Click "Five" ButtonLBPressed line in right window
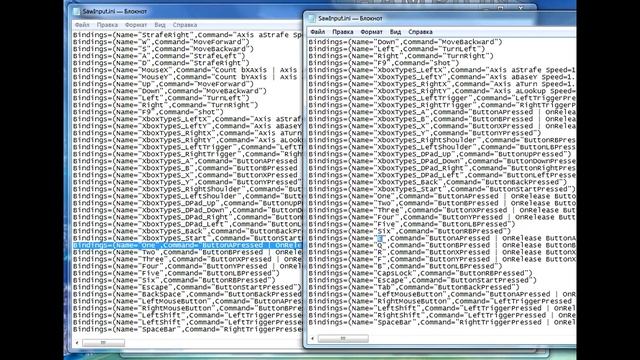Screen dimensions: 640x360 coord(412,224)
